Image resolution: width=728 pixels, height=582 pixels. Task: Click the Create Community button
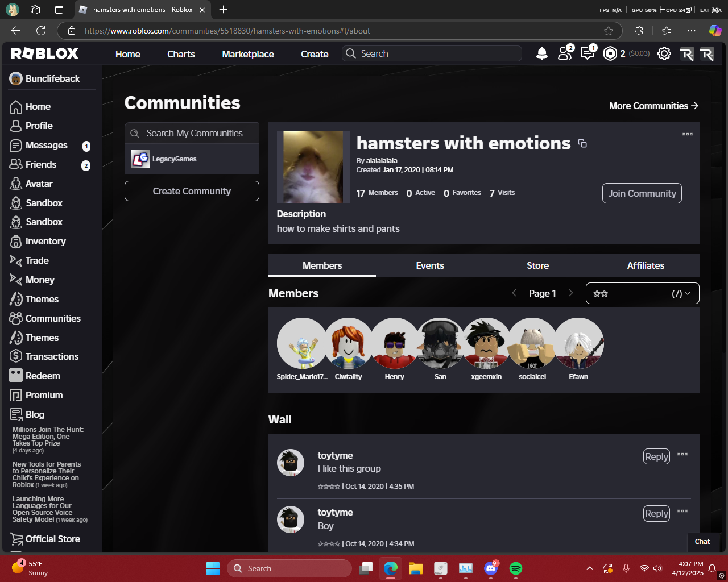[192, 191]
